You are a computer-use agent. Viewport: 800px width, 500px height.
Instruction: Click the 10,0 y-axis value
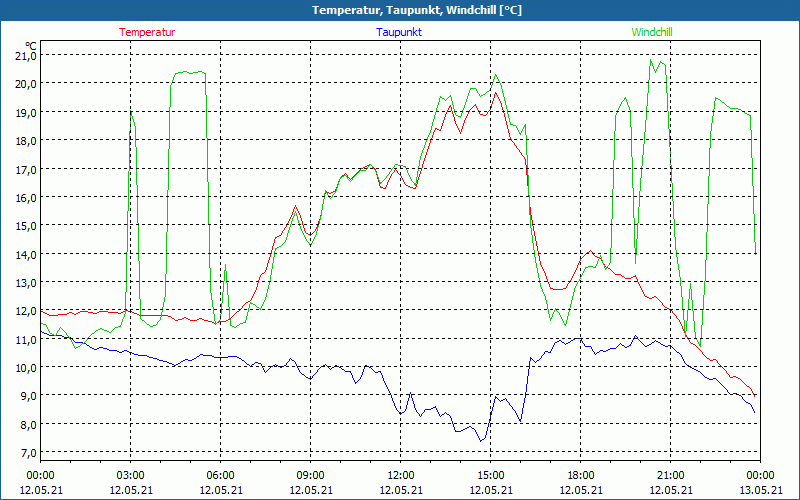click(26, 367)
